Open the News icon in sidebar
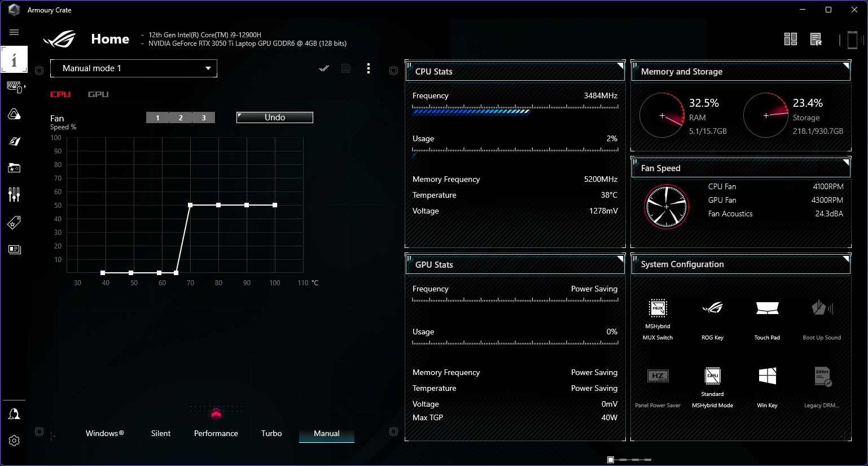The image size is (868, 466). [x=14, y=249]
